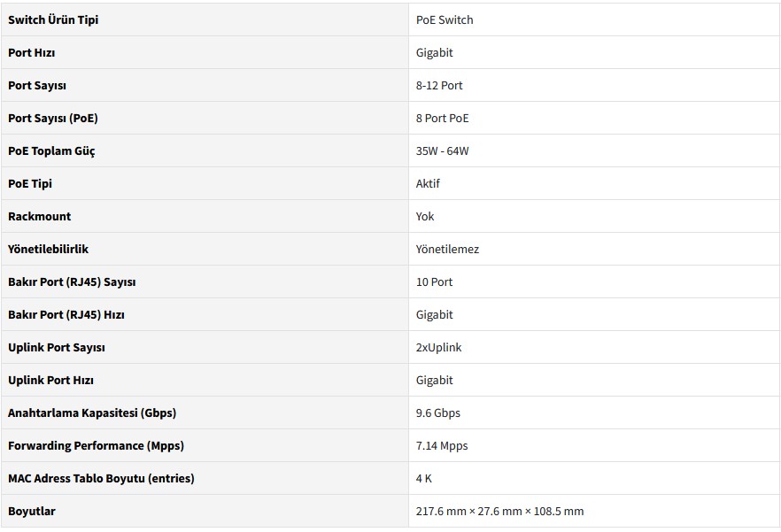Click the "Bakır Port (RJ45) Sayısı" label
The height and width of the screenshot is (532, 781).
(x=72, y=281)
